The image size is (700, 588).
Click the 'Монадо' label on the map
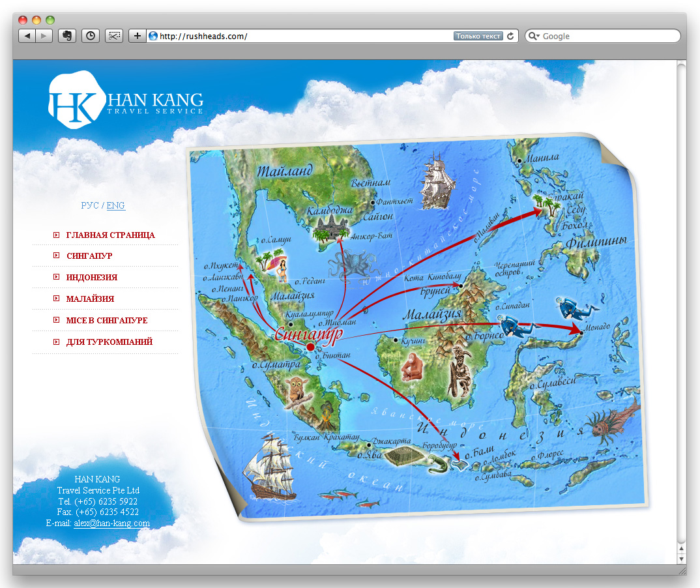pos(597,327)
